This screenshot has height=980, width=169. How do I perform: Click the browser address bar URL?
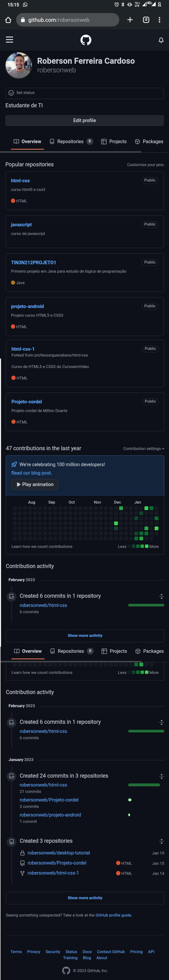pos(68,20)
